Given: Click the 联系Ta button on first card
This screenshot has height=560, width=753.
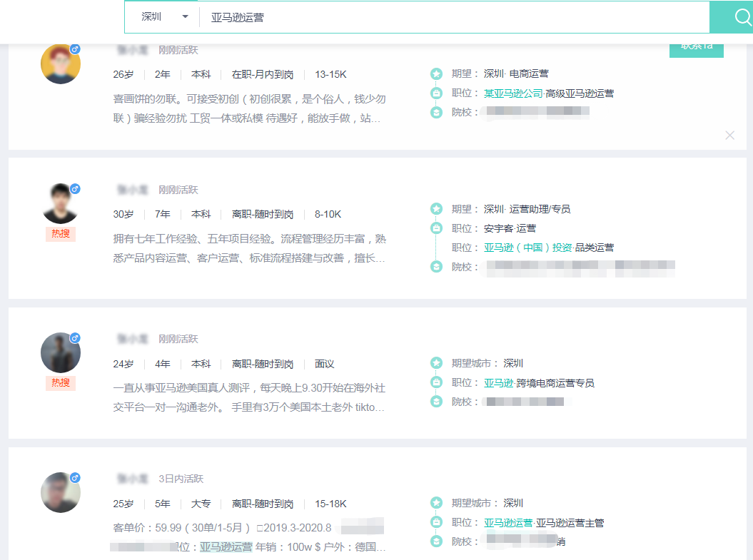Looking at the screenshot, I should click(697, 50).
